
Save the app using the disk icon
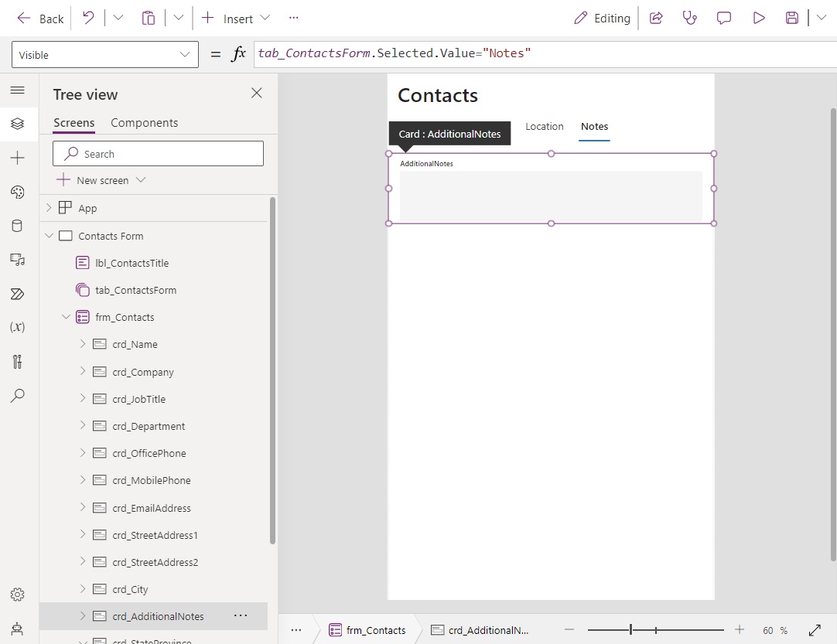pos(791,17)
